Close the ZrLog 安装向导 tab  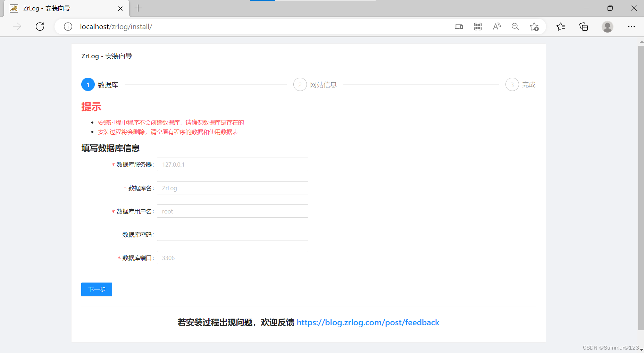tap(120, 8)
